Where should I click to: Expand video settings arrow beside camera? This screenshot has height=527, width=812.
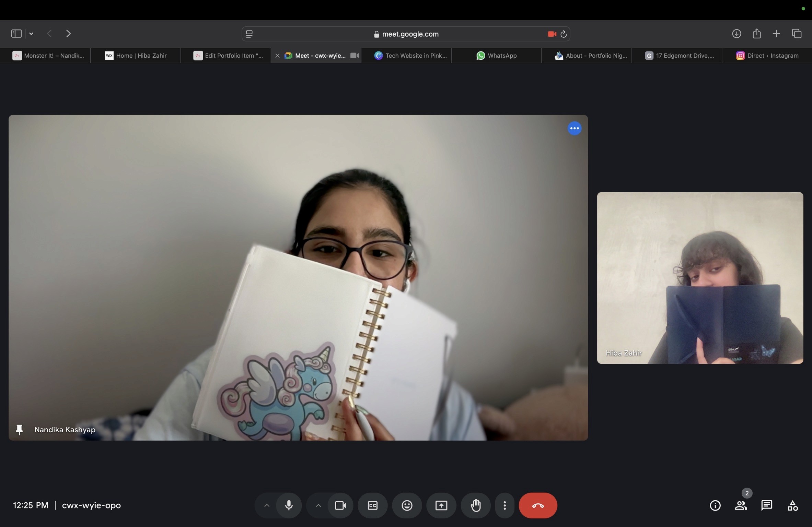click(x=318, y=505)
